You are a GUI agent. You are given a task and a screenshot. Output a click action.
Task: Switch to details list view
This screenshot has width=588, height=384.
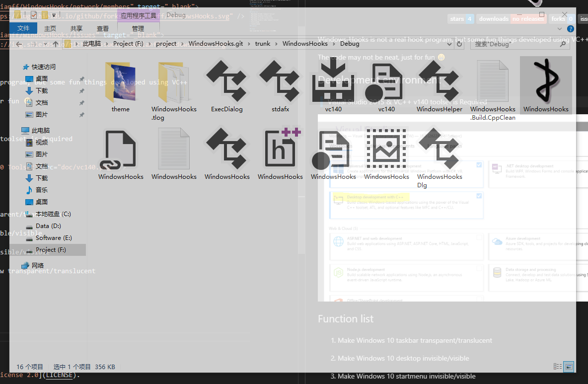click(558, 367)
